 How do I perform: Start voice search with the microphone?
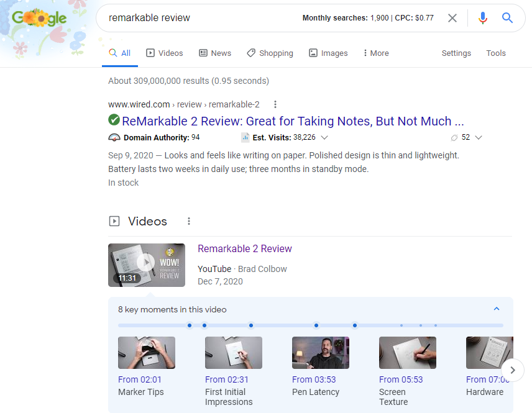tap(482, 18)
